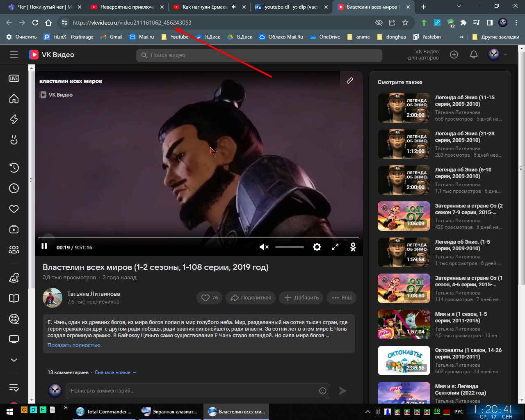Viewport: 525px width, 420px height.
Task: Open subscriptions people icon in sidebar
Action: pyautogui.click(x=14, y=249)
